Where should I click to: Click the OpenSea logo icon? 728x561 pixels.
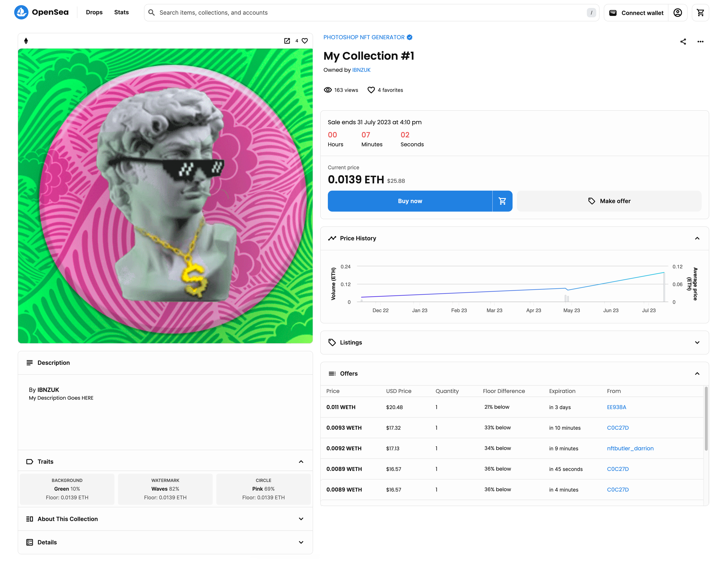(21, 12)
